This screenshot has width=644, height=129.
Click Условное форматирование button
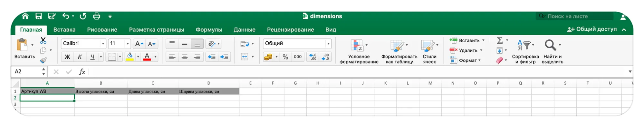click(x=359, y=52)
